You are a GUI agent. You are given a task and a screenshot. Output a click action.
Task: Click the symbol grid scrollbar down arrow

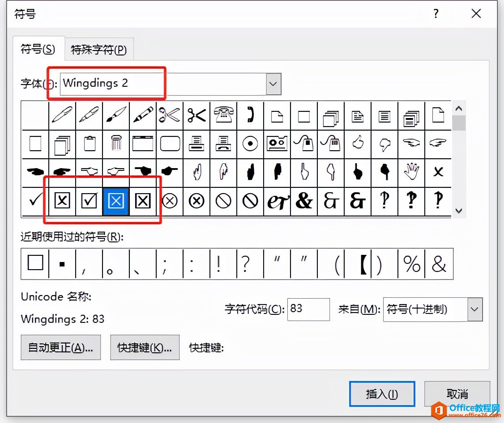[x=459, y=210]
